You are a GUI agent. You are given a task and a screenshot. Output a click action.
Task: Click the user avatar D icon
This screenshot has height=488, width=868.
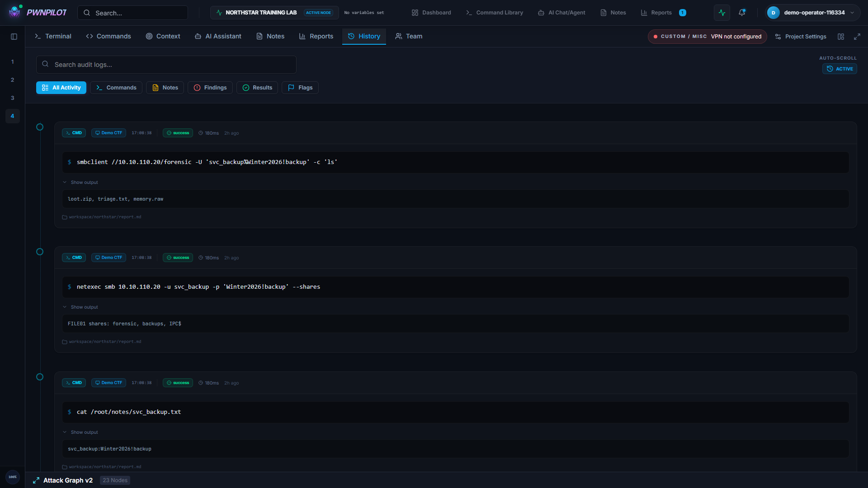click(x=773, y=13)
